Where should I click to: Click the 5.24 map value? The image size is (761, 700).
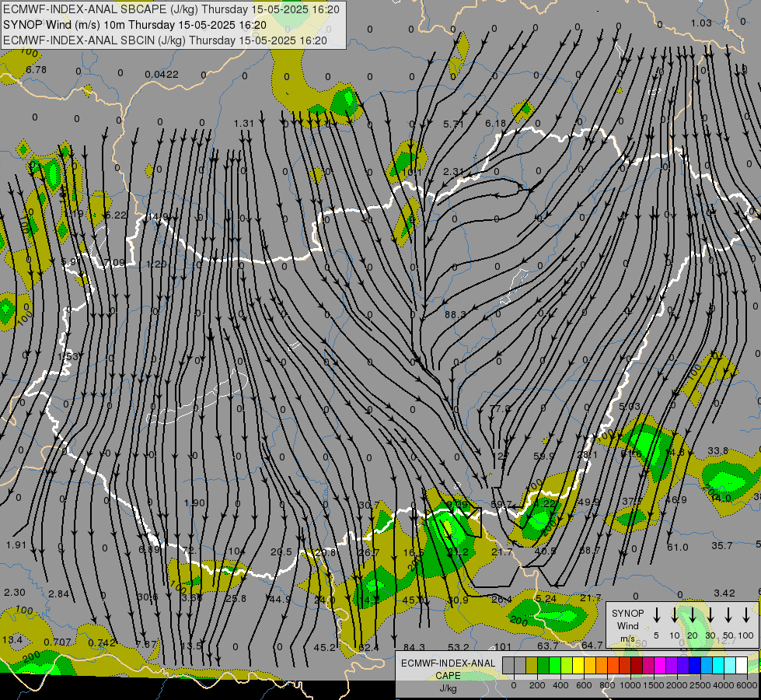pos(546,598)
